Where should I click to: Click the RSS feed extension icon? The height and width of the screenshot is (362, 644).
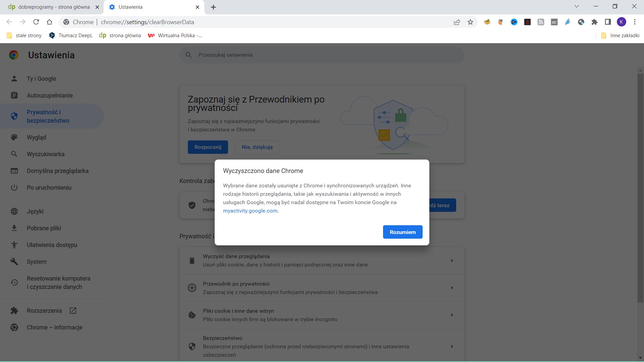[x=541, y=22]
